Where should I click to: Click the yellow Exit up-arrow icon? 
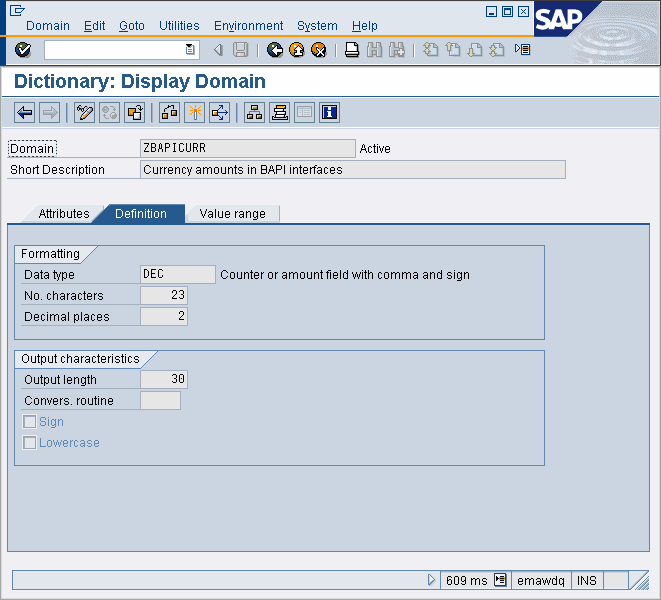pyautogui.click(x=297, y=50)
